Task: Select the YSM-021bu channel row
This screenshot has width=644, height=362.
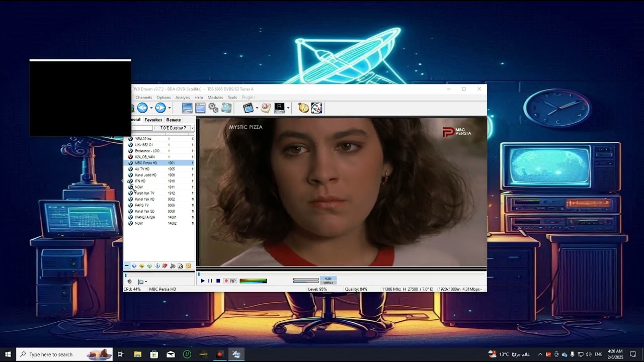Action: coord(159,139)
